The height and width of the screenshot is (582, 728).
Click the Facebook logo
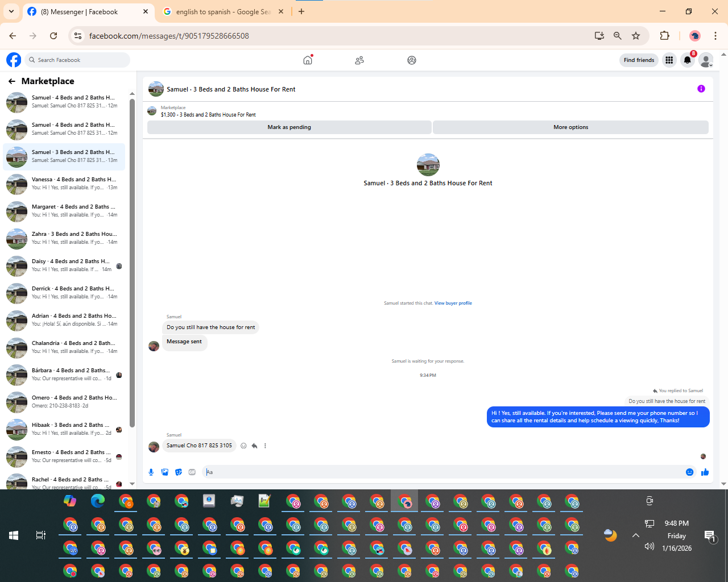coord(14,60)
